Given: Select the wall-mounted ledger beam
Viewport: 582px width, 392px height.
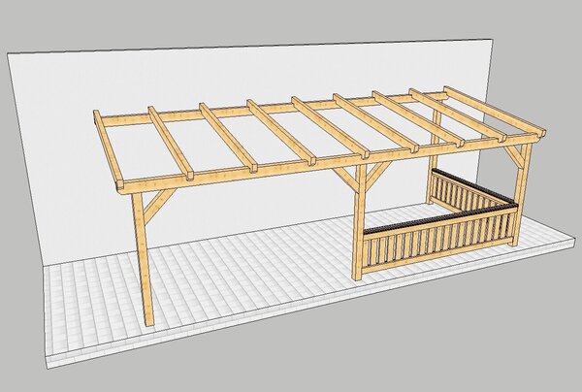Looking at the screenshot, I should coord(273,109).
